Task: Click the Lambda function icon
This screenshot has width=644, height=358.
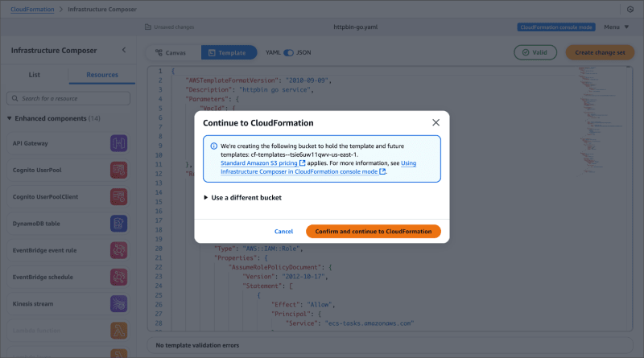Action: 118,331
